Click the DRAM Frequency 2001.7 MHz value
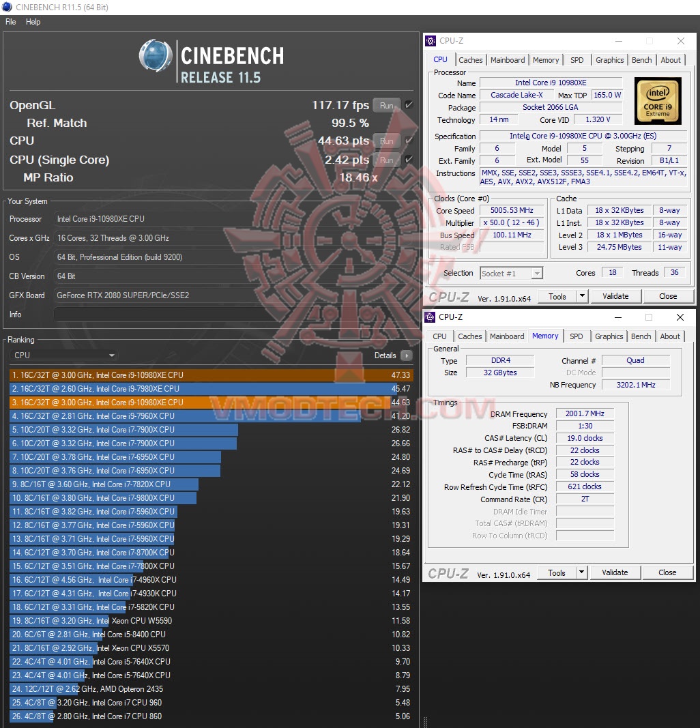The height and width of the screenshot is (728, 700). 585,413
